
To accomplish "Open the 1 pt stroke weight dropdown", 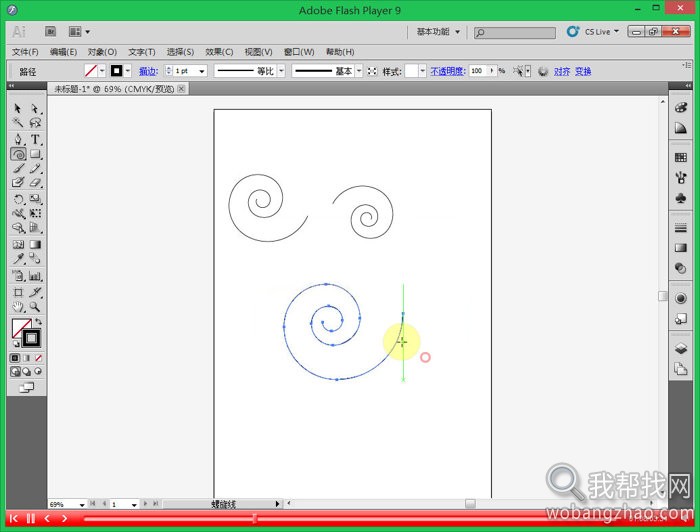I will [x=202, y=71].
